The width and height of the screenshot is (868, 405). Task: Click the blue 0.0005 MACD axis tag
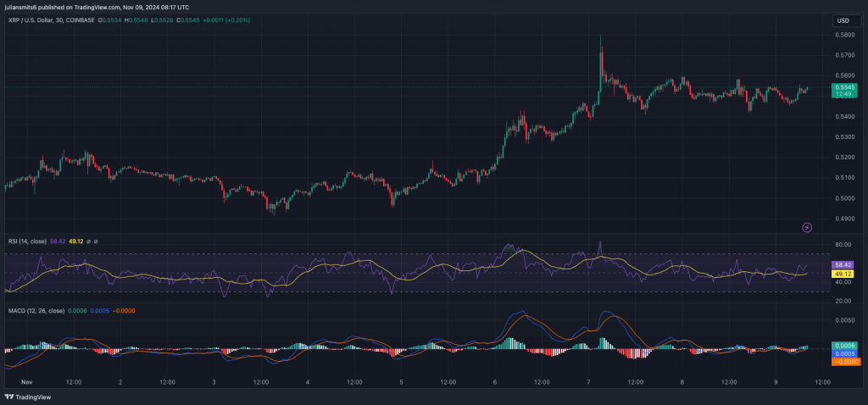tap(845, 353)
